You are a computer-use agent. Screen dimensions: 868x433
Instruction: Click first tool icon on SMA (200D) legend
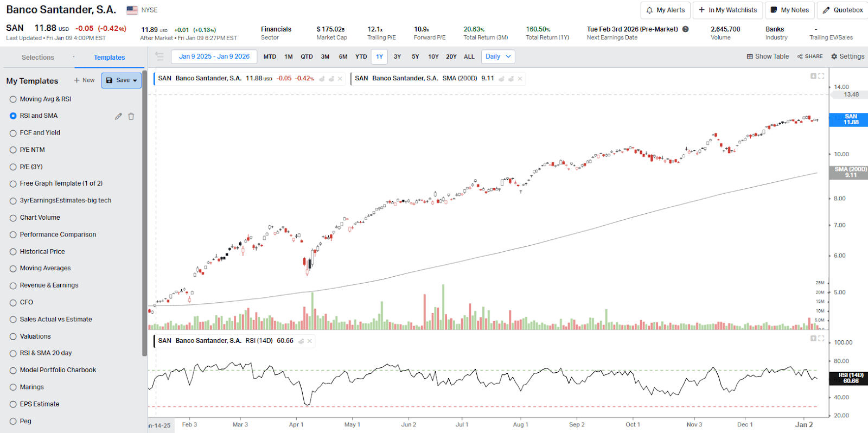tap(502, 79)
